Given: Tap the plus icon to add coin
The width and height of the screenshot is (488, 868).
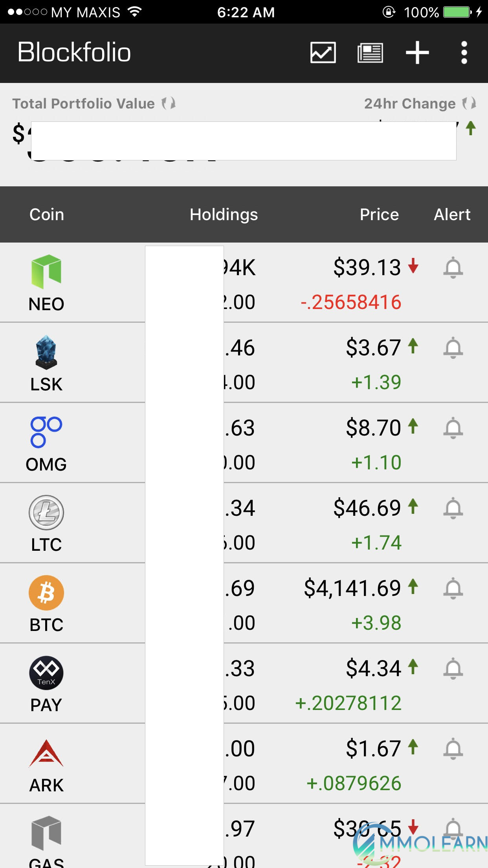Looking at the screenshot, I should pos(417,53).
